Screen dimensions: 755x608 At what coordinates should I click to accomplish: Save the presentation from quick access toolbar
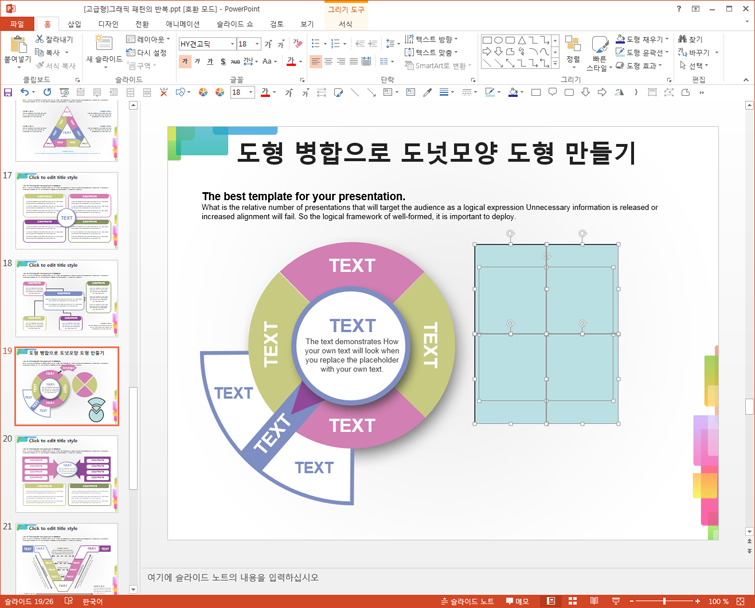coord(8,92)
